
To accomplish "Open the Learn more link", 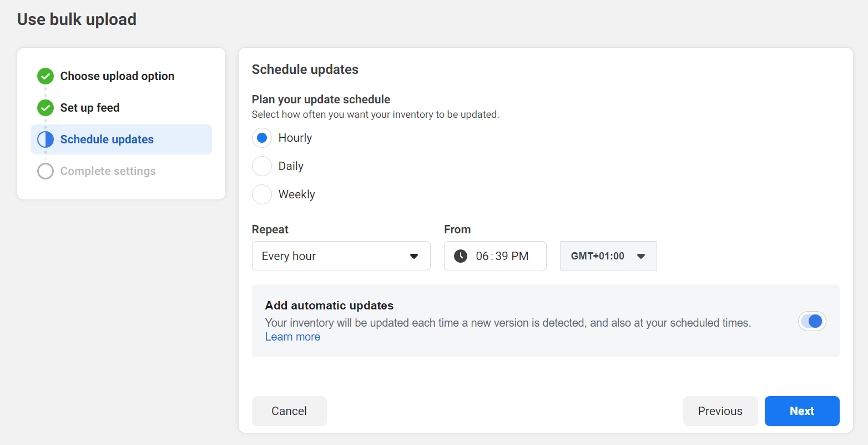I will click(292, 337).
